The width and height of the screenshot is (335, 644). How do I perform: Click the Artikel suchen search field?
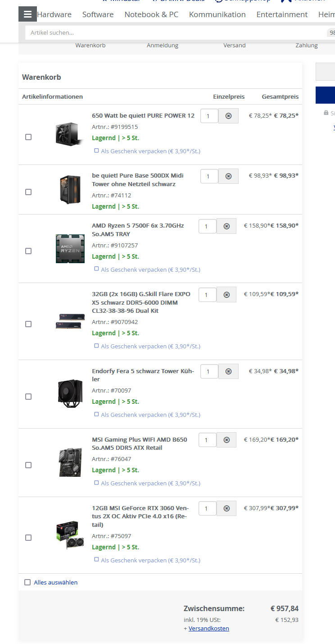coord(176,32)
